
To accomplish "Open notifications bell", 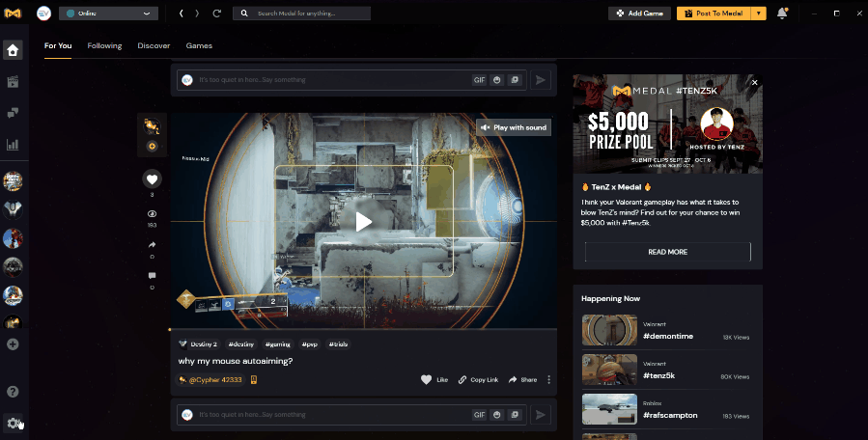I will click(x=782, y=14).
